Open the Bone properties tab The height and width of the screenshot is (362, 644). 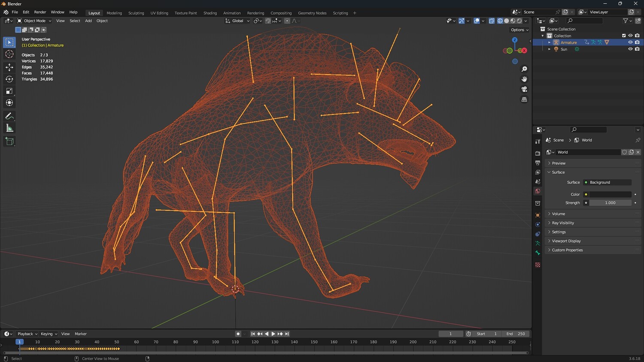(x=538, y=253)
